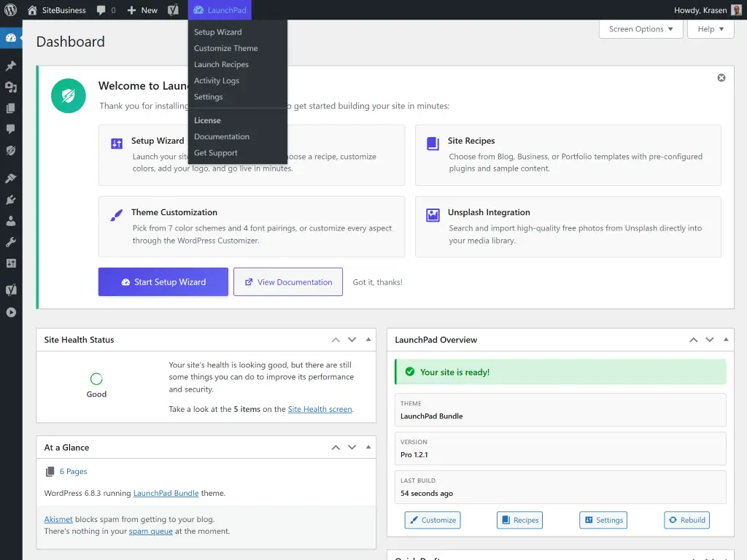Open Comments from the admin sidebar
Image resolution: width=747 pixels, height=560 pixels.
tap(11, 129)
